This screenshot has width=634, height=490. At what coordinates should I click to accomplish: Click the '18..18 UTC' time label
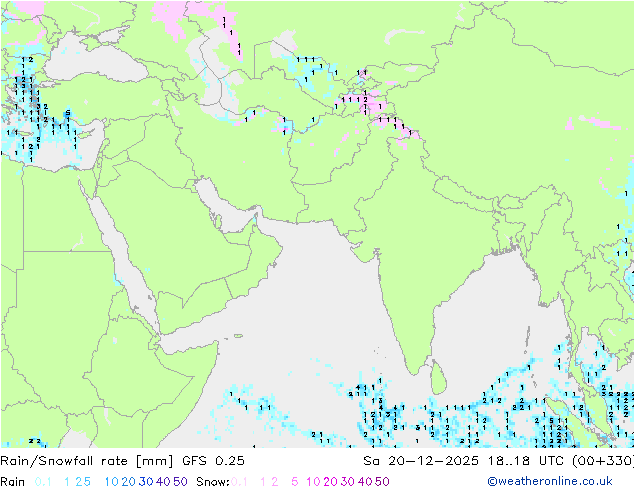point(526,461)
